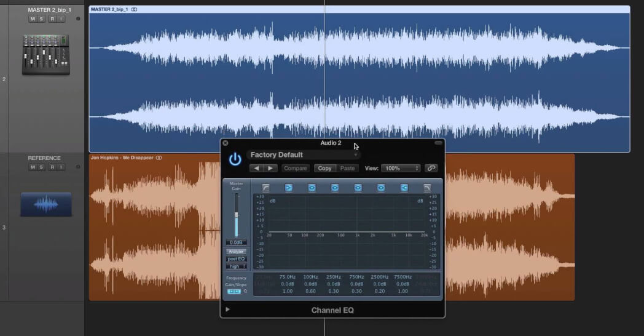Toggle the parametric band at 250Hz
The height and width of the screenshot is (336, 644).
335,188
